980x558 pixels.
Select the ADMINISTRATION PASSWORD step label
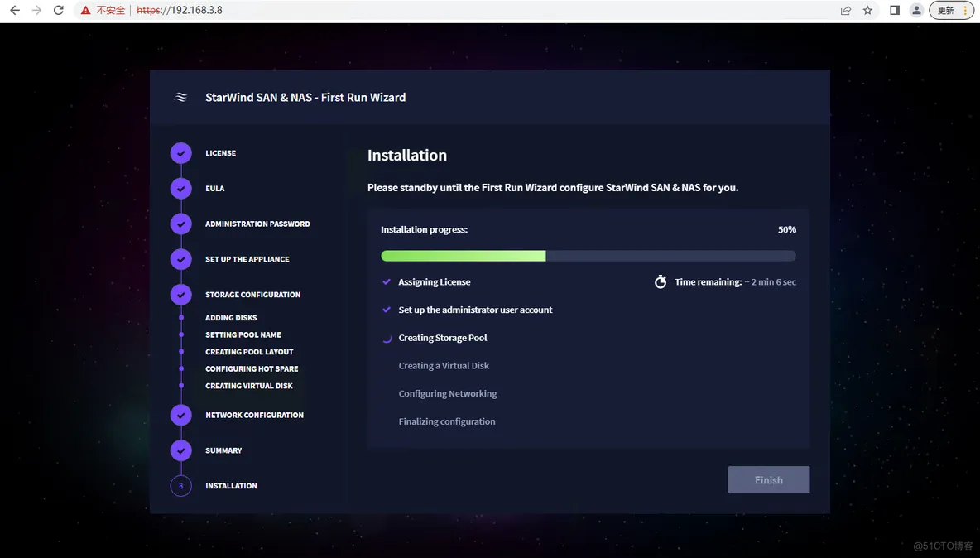click(x=257, y=224)
